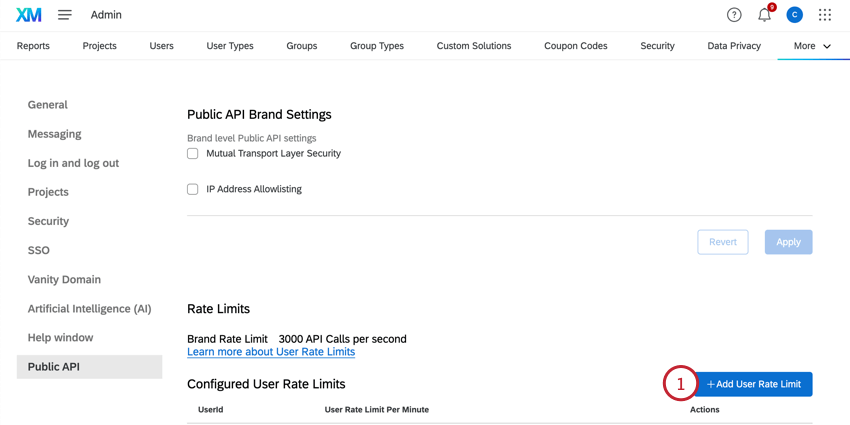Open the user account avatar
Screen dimensions: 850x425
click(x=794, y=15)
